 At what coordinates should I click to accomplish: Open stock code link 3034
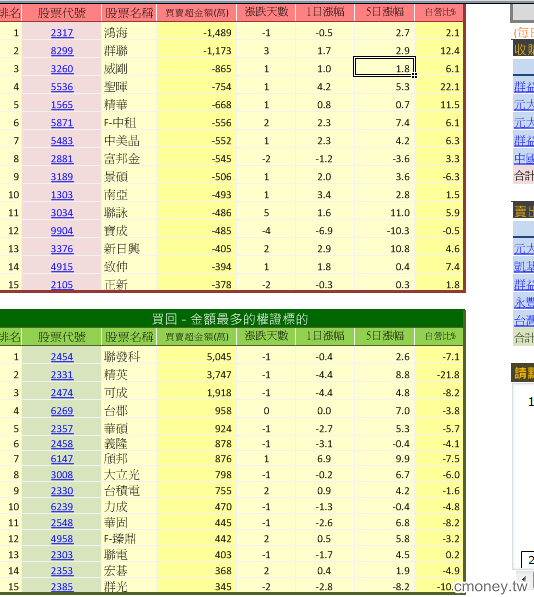(x=62, y=213)
